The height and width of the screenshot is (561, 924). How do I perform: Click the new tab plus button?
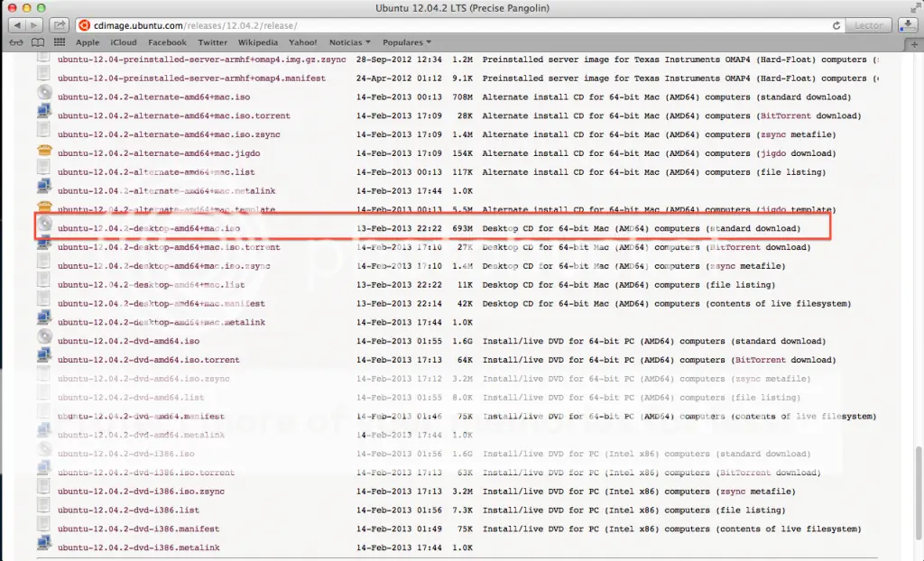click(914, 44)
